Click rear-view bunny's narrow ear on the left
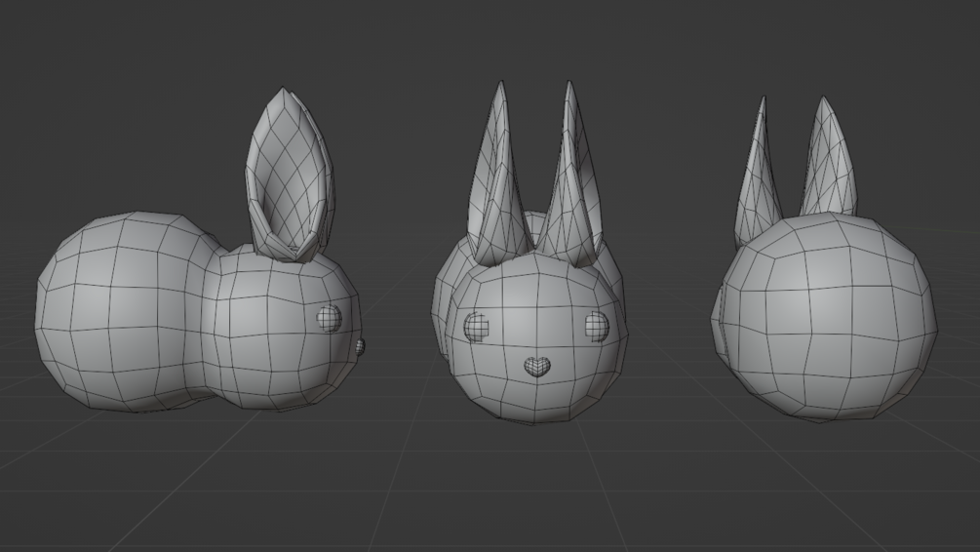 tap(759, 172)
